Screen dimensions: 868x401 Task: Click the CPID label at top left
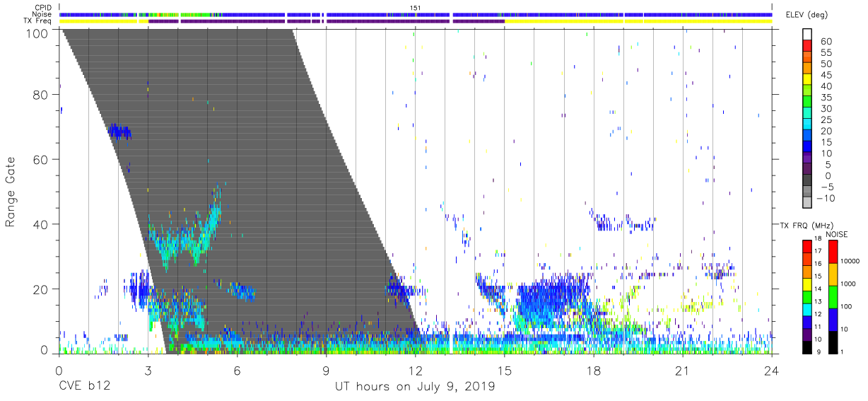(43, 7)
